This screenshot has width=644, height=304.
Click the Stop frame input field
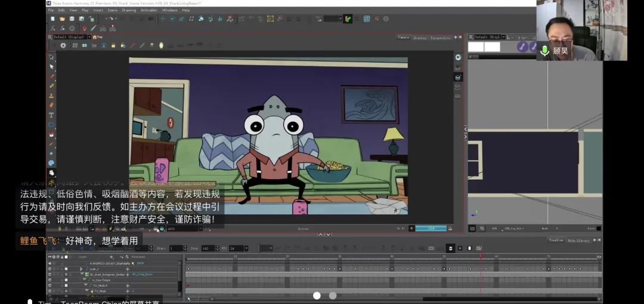pos(209,248)
